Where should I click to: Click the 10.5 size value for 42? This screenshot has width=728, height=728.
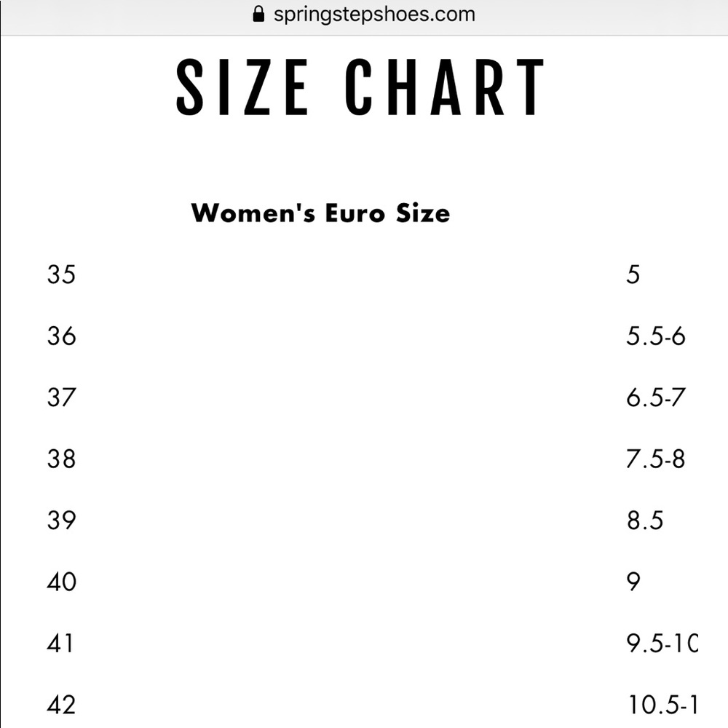click(663, 705)
